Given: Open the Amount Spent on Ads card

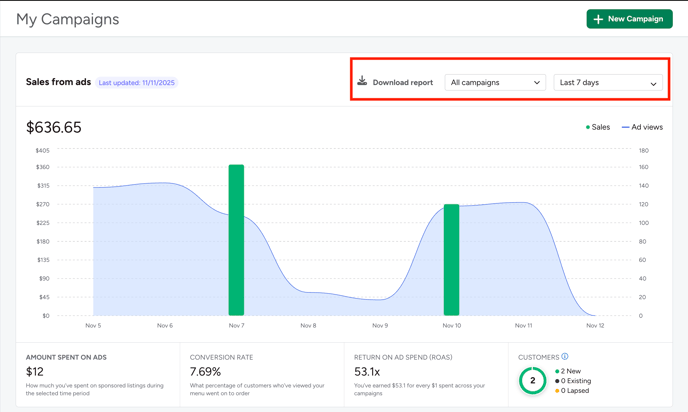Looking at the screenshot, I should tap(97, 375).
